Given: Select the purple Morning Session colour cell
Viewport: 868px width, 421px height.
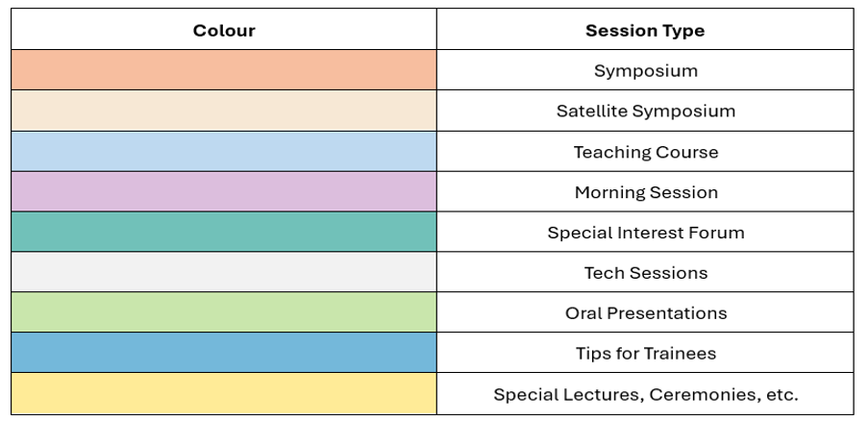Looking at the screenshot, I should tap(224, 192).
